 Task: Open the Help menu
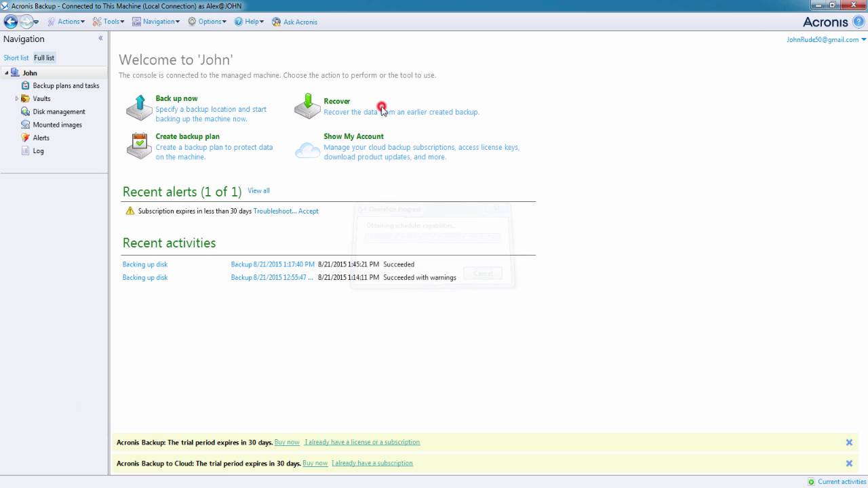pyautogui.click(x=248, y=22)
